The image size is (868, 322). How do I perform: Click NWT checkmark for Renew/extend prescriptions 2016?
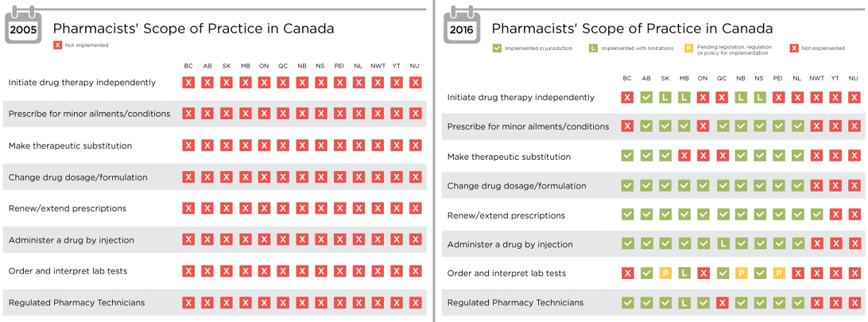click(816, 214)
